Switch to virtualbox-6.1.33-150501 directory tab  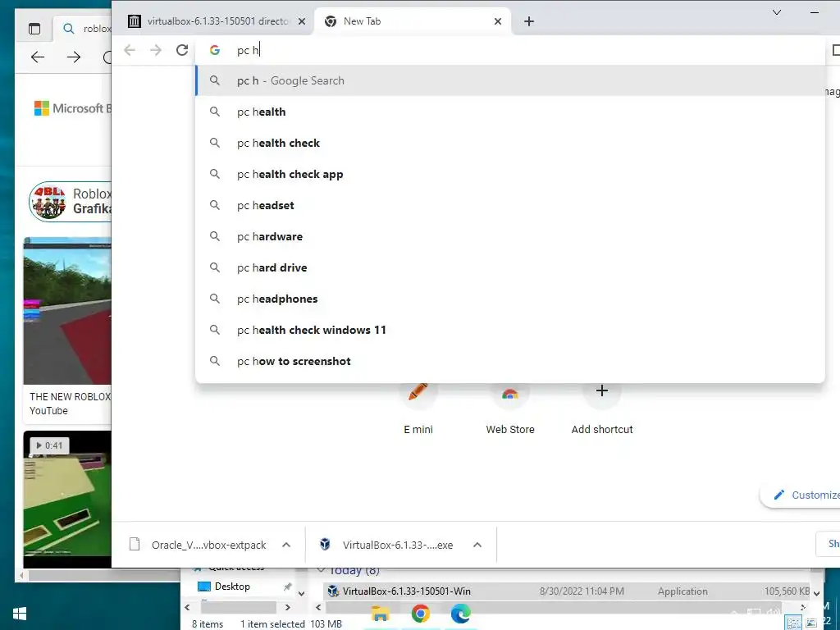tap(214, 21)
